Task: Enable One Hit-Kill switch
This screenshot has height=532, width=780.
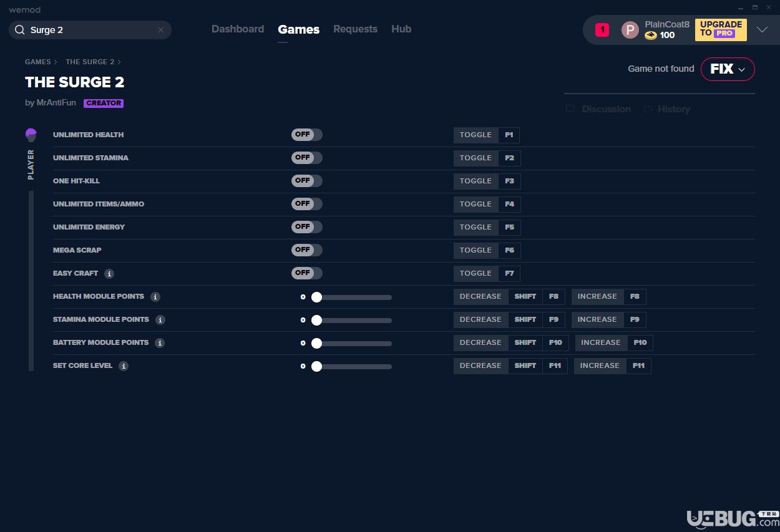Action: coord(307,181)
